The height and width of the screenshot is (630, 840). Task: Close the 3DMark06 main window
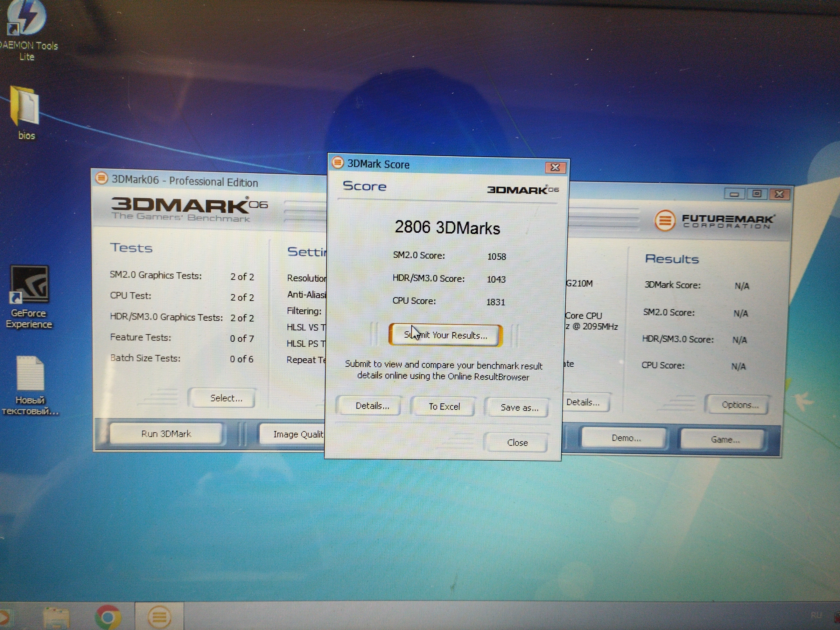tap(779, 194)
